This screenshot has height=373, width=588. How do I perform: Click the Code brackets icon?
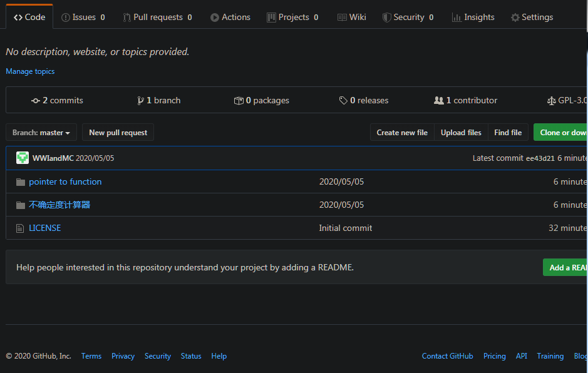[x=18, y=18]
